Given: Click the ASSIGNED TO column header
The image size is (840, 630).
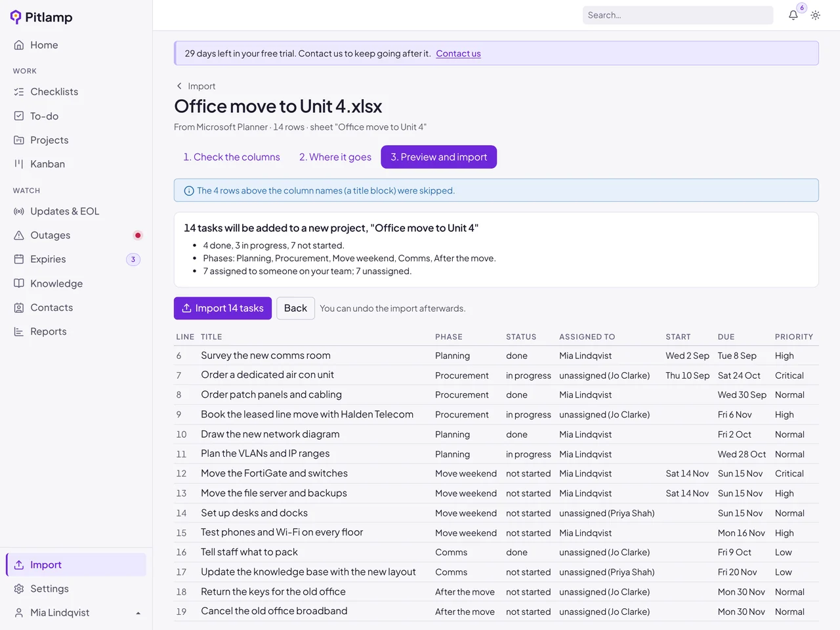Looking at the screenshot, I should [587, 337].
